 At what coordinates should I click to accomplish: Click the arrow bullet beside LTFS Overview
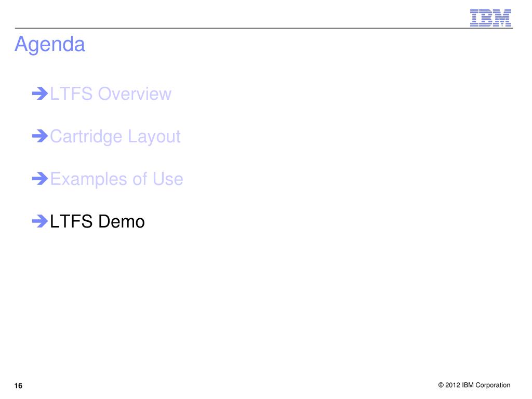click(x=40, y=94)
